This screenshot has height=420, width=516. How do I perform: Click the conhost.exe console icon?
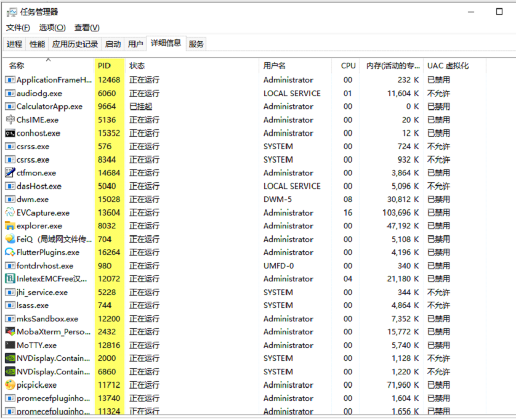10,133
